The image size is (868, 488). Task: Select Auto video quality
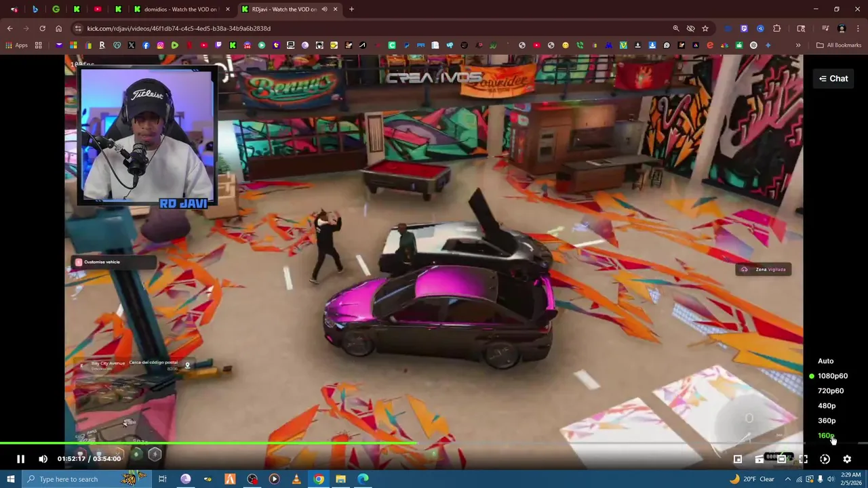pyautogui.click(x=825, y=361)
